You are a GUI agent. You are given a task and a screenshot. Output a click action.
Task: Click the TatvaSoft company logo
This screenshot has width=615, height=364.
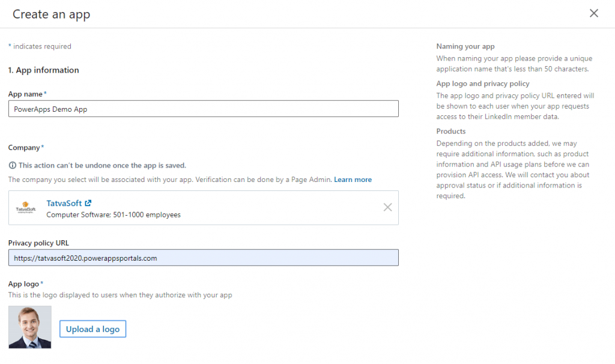coord(25,207)
